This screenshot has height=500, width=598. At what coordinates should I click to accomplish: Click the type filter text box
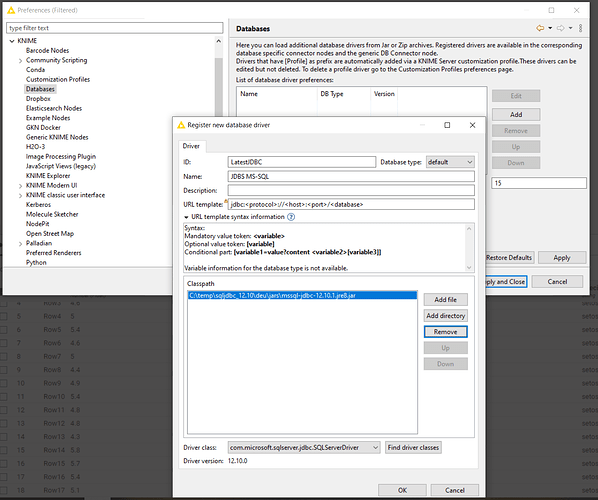click(115, 28)
